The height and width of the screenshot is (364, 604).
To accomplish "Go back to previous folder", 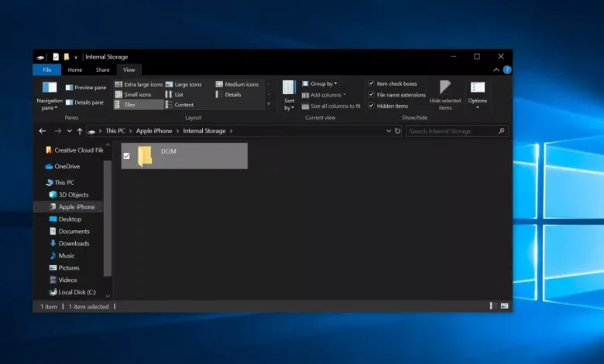I will click(43, 131).
